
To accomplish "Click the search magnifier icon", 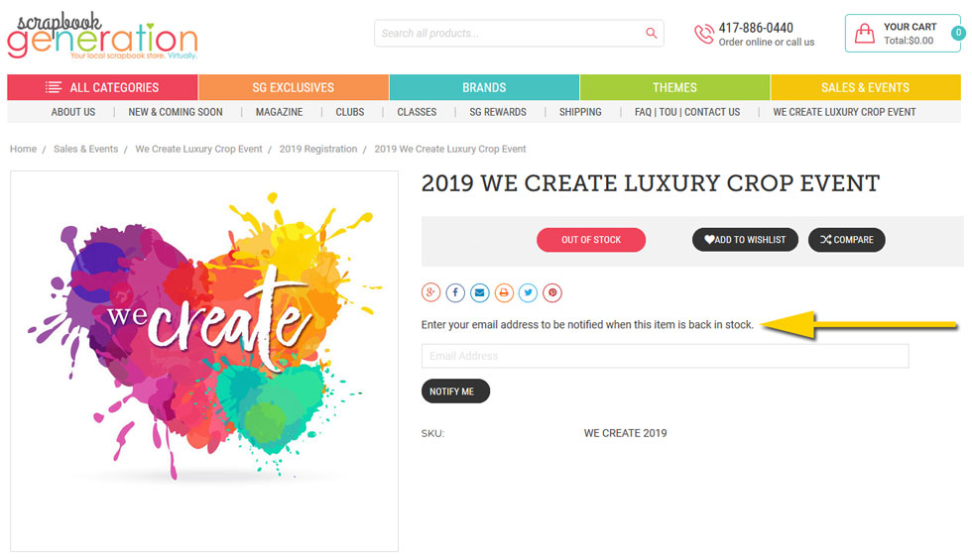I will (x=651, y=33).
